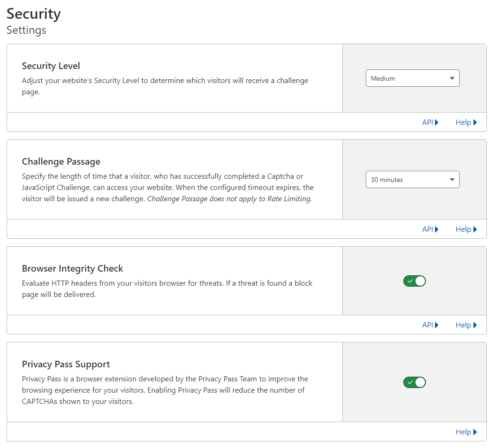Click the caret arrow in the Medium dropdown
Viewport: 492px width, 448px height.
tap(452, 78)
